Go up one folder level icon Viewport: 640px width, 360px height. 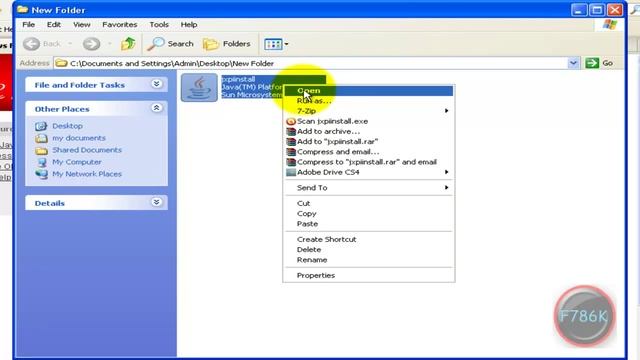click(x=128, y=43)
